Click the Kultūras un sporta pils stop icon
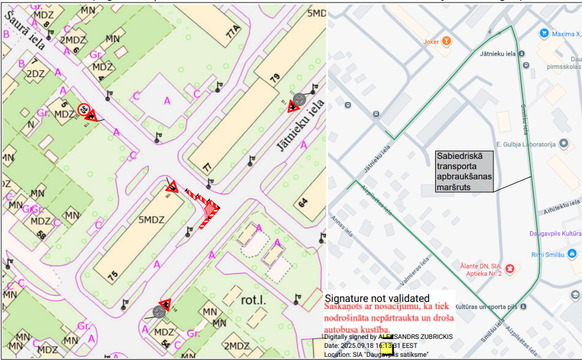The image size is (582, 360). point(523,307)
